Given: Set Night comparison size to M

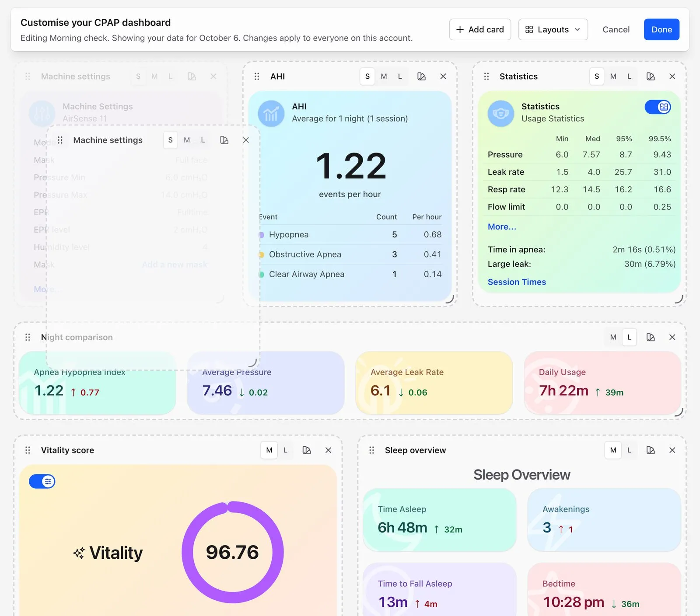Looking at the screenshot, I should (613, 337).
